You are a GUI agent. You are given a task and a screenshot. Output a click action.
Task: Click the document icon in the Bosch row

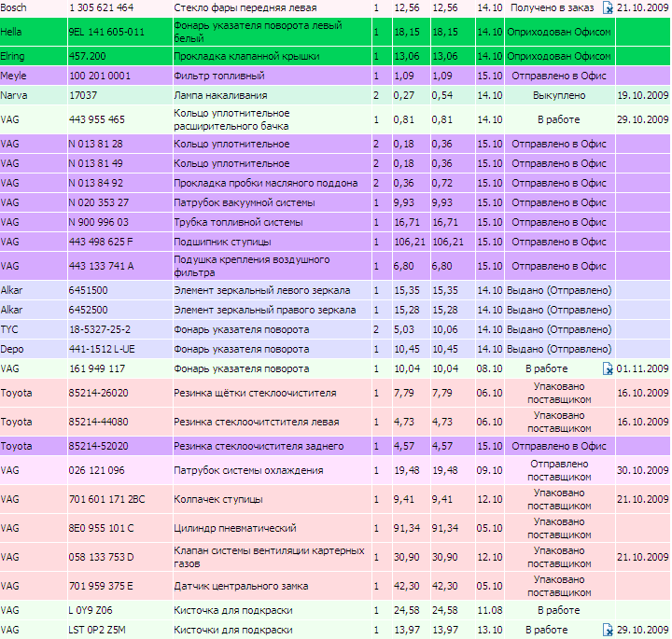click(608, 7)
